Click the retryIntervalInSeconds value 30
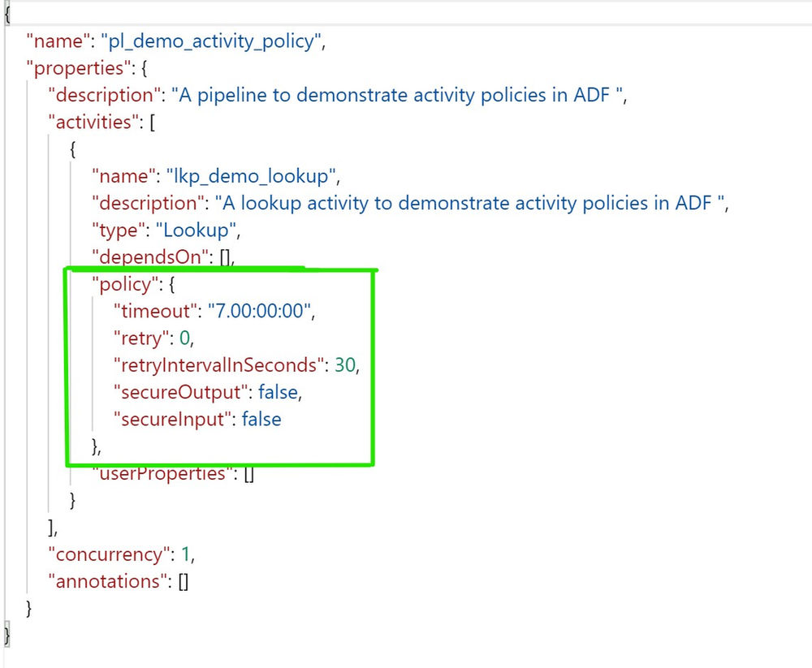 click(343, 365)
